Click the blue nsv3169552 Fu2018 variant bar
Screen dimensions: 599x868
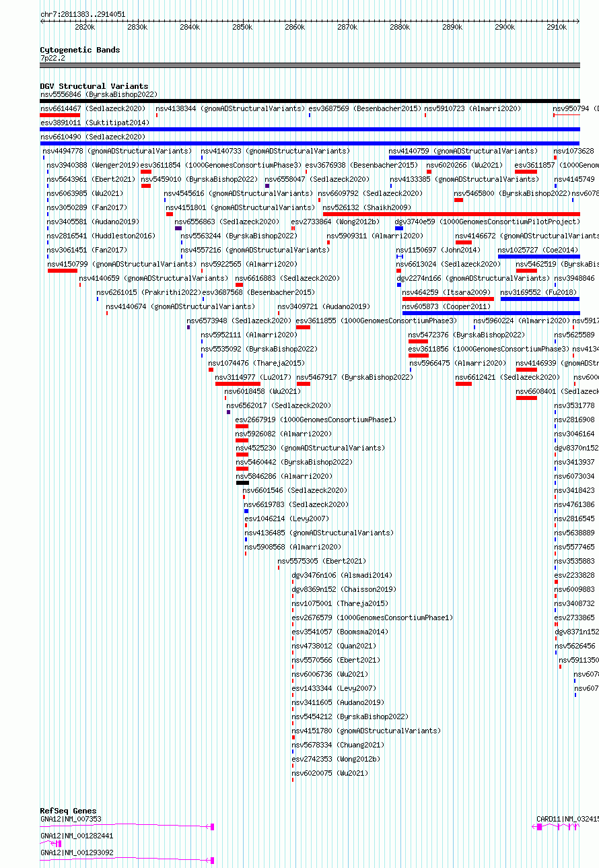tap(540, 299)
